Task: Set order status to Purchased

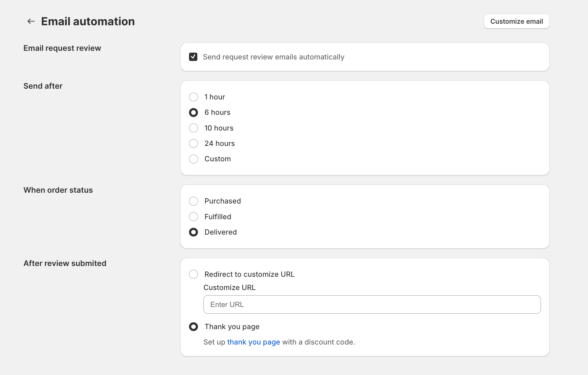Action: (193, 201)
